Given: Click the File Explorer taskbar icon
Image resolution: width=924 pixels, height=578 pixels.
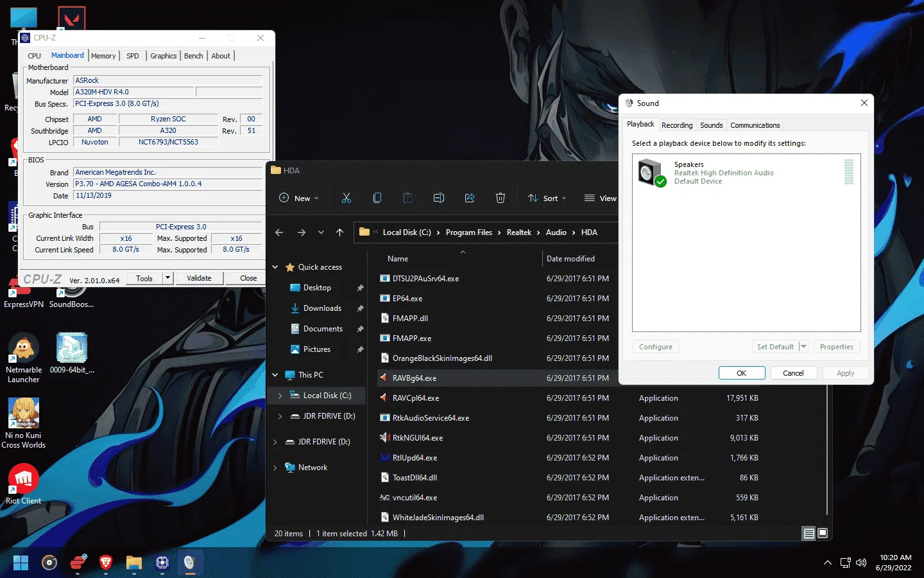Looking at the screenshot, I should click(134, 563).
